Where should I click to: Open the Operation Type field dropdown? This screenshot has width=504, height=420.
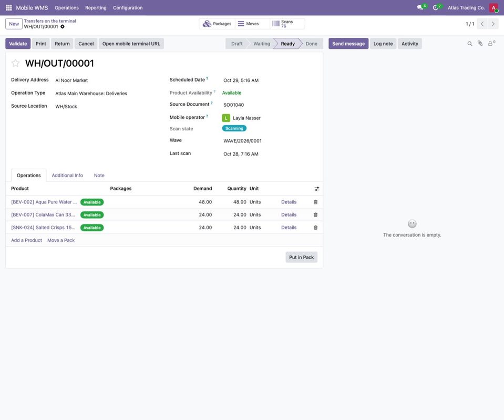(x=107, y=94)
